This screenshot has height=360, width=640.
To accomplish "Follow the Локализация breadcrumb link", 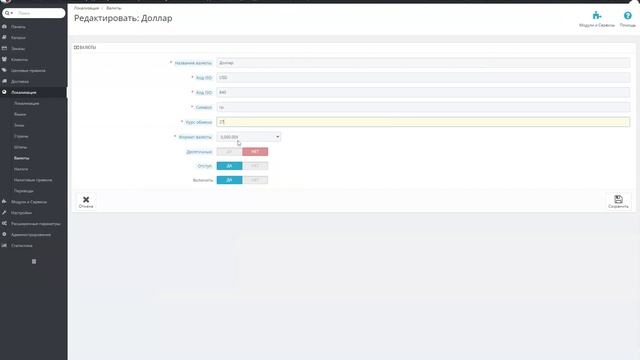I will pos(86,8).
